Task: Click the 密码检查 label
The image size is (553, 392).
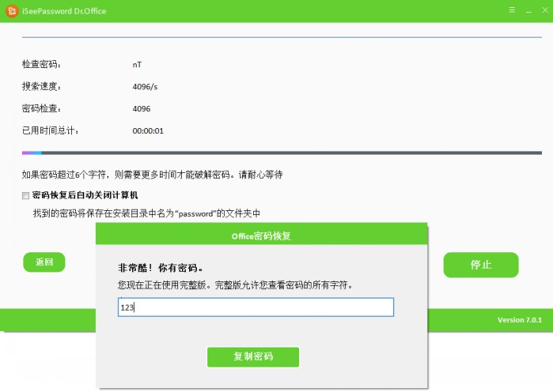Action: pos(41,108)
